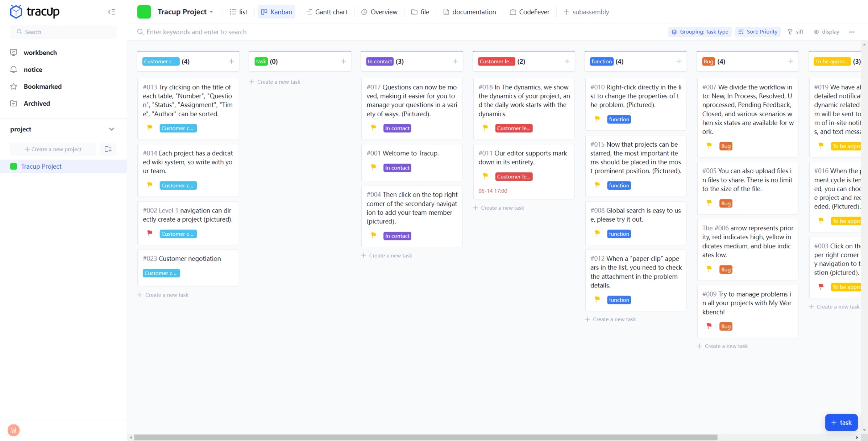The height and width of the screenshot is (441, 868).
Task: Open the display options eye
Action: click(827, 32)
